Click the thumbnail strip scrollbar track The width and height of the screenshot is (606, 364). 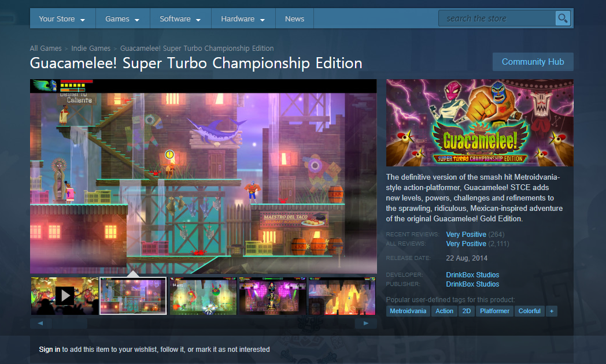pos(202,324)
